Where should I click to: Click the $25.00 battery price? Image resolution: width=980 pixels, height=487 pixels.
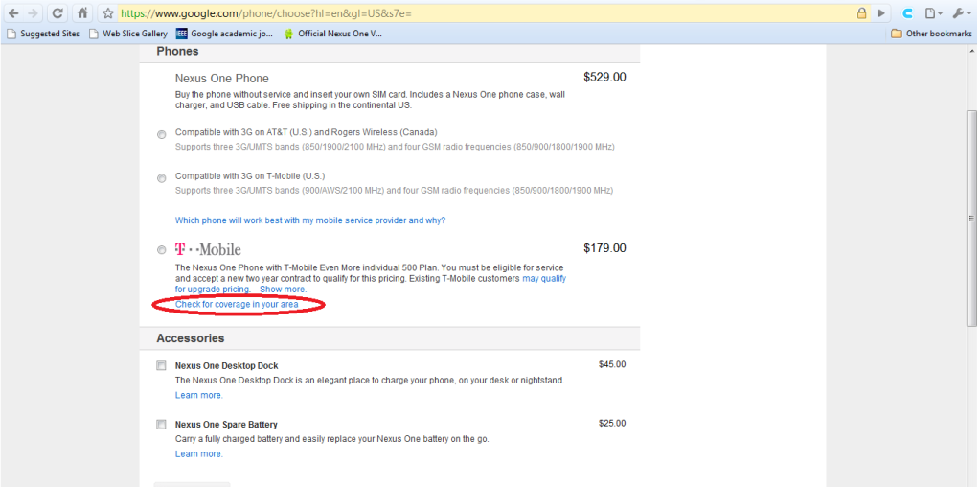coord(612,423)
